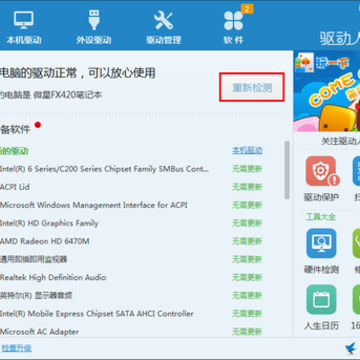Click the blue bird icon at bottom right
Viewport: 360px width, 360px height.
point(350,348)
